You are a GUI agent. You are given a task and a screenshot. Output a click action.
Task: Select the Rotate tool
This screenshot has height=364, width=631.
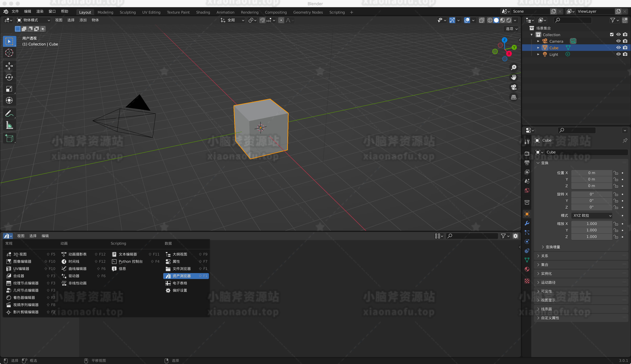coord(9,77)
